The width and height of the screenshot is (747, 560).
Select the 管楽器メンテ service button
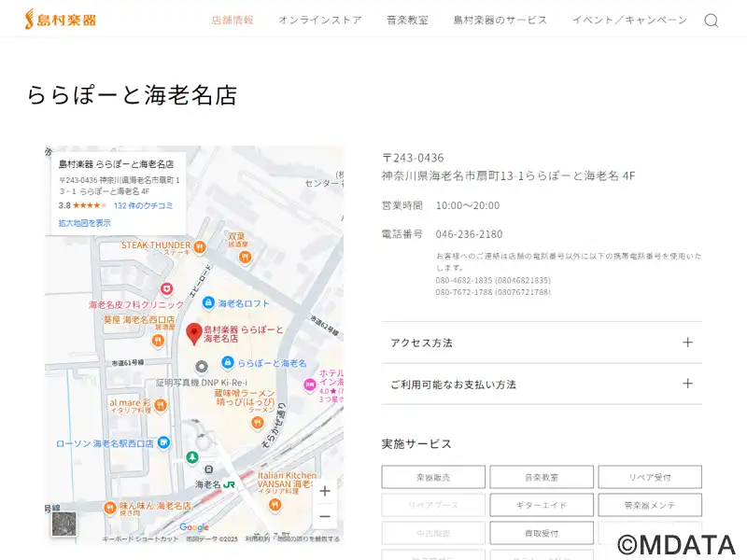(650, 505)
